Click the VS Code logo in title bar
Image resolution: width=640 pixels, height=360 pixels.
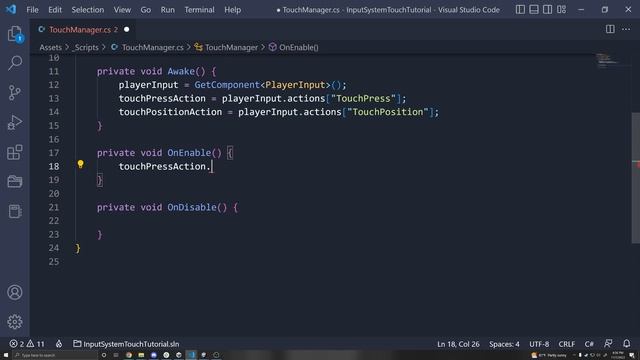11,9
